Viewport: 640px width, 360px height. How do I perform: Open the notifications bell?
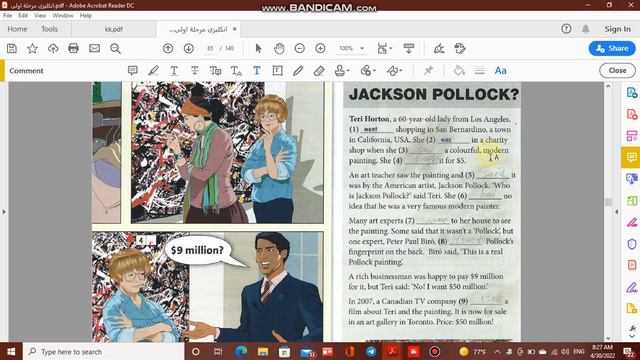point(585,29)
